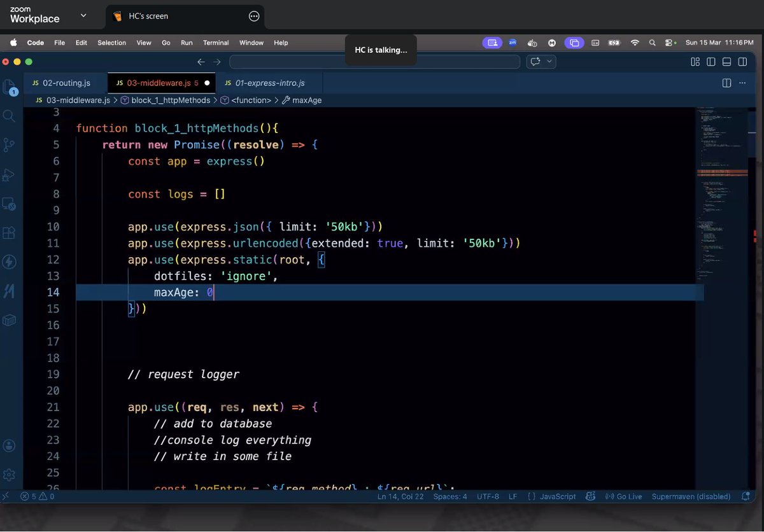Open the Copilot chat dropdown chevron
Viewport: 764px width, 532px height.
tap(550, 62)
